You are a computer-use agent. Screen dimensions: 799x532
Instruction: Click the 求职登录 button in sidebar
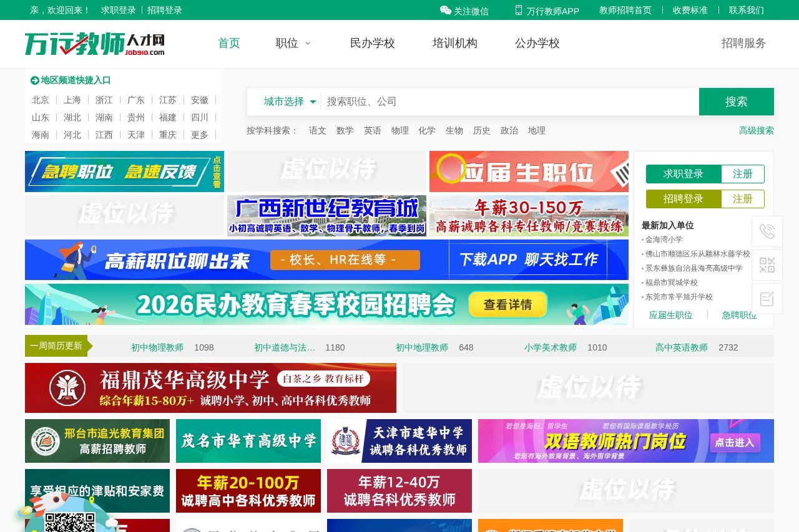pyautogui.click(x=684, y=174)
